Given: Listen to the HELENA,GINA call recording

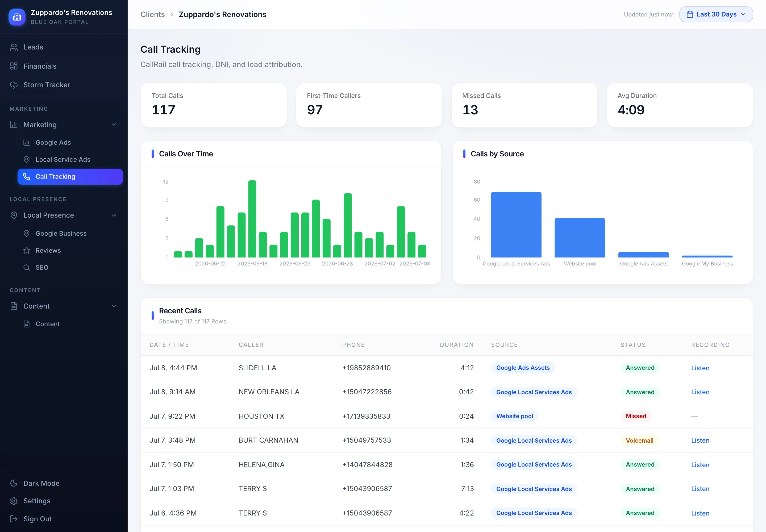Looking at the screenshot, I should point(700,465).
